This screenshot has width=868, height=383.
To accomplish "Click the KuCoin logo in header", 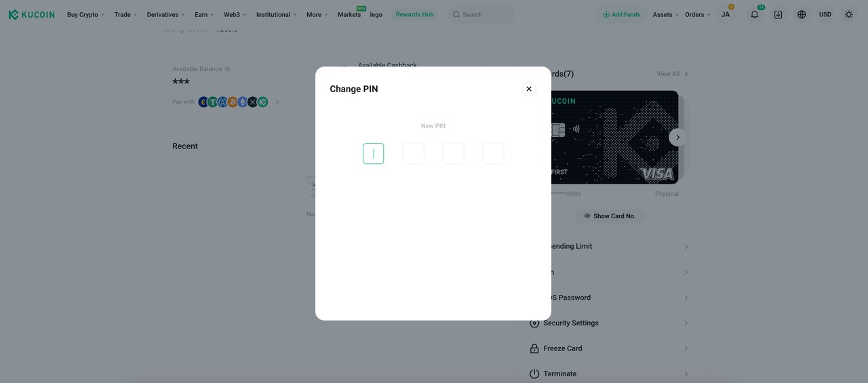I will (31, 14).
